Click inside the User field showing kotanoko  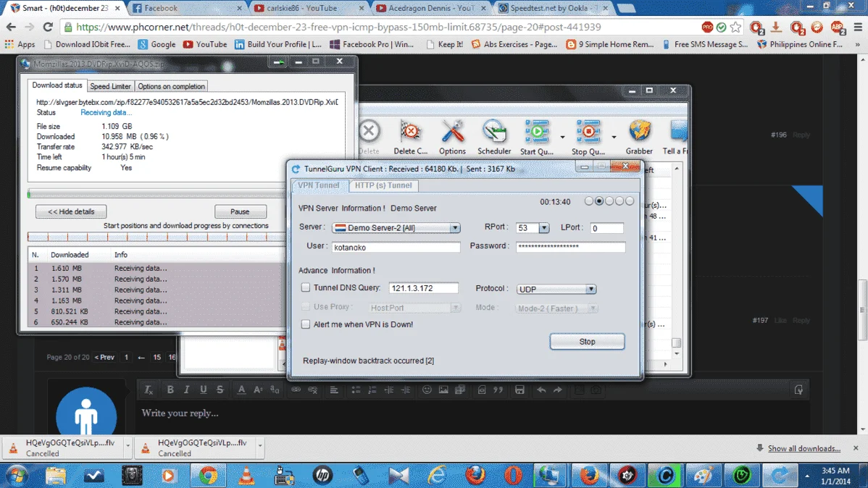pos(396,248)
